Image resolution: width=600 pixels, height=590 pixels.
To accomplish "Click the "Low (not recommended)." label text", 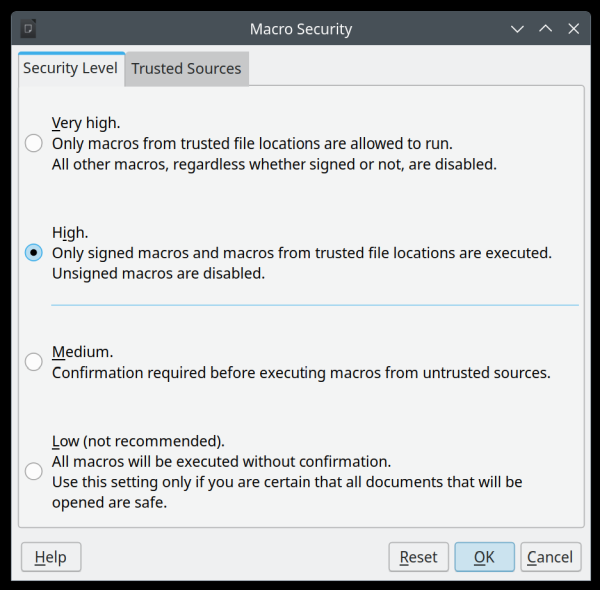I will (138, 441).
